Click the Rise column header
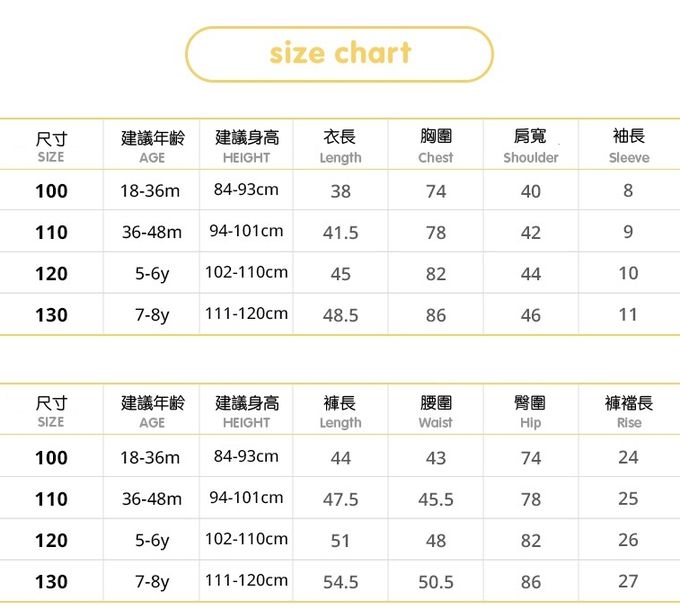Image resolution: width=680 pixels, height=609 pixels. point(629,412)
